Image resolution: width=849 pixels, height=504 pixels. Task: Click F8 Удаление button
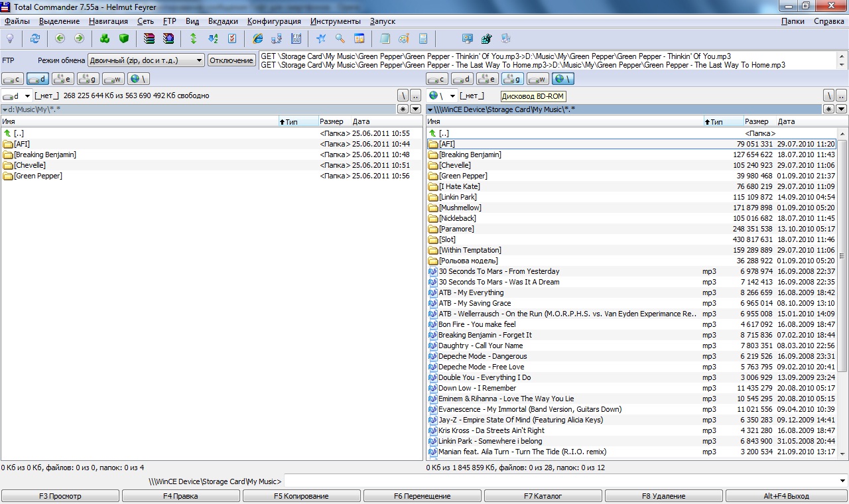(x=663, y=495)
